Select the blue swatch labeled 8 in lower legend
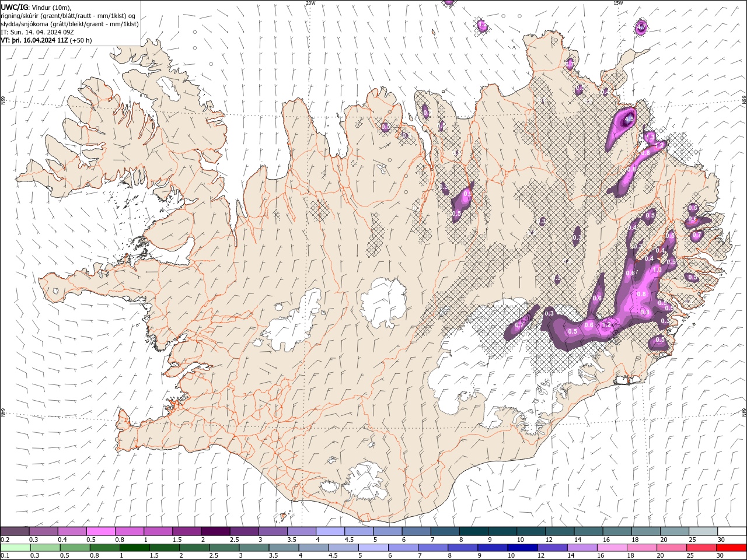 coord(462,547)
